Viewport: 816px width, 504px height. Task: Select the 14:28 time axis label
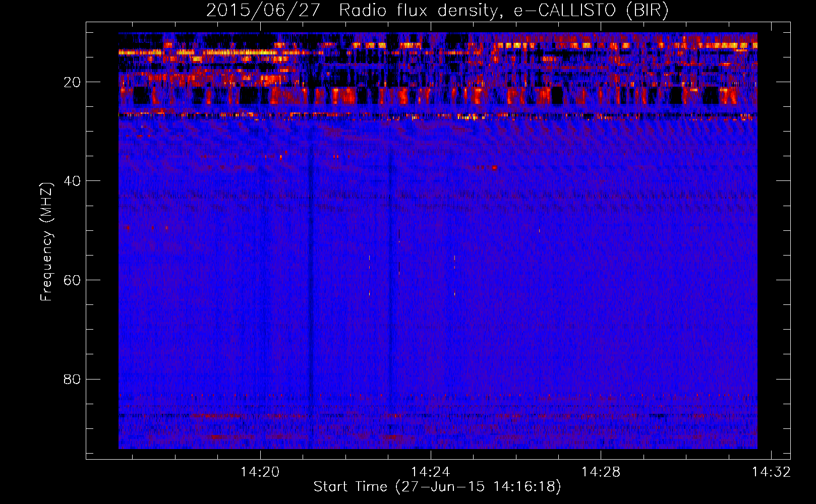coord(601,472)
